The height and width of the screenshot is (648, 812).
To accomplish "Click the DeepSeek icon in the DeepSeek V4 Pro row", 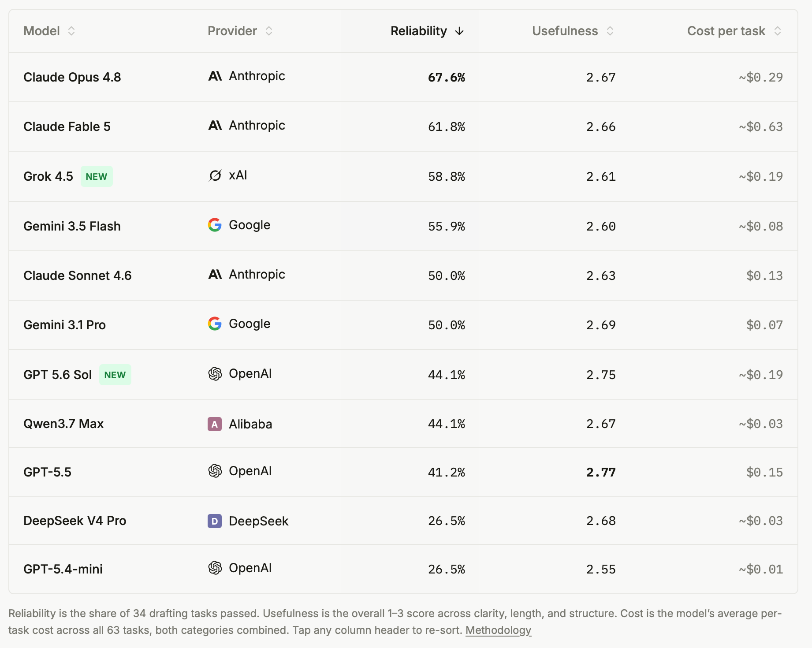I will (215, 521).
